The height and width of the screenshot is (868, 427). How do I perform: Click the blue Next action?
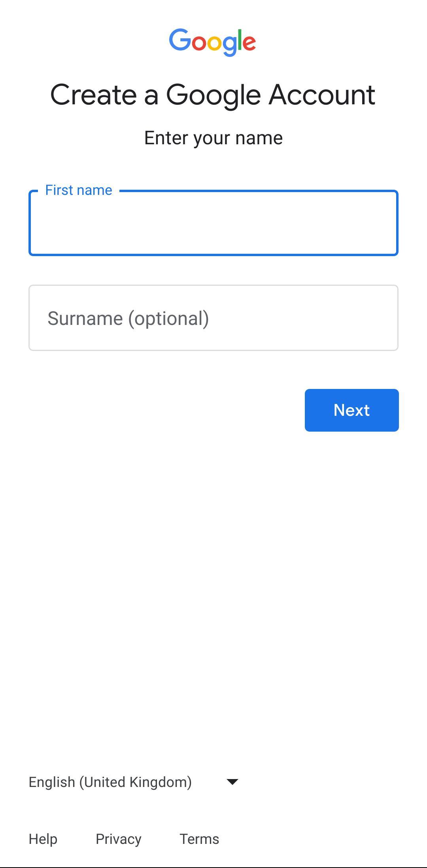click(x=351, y=410)
